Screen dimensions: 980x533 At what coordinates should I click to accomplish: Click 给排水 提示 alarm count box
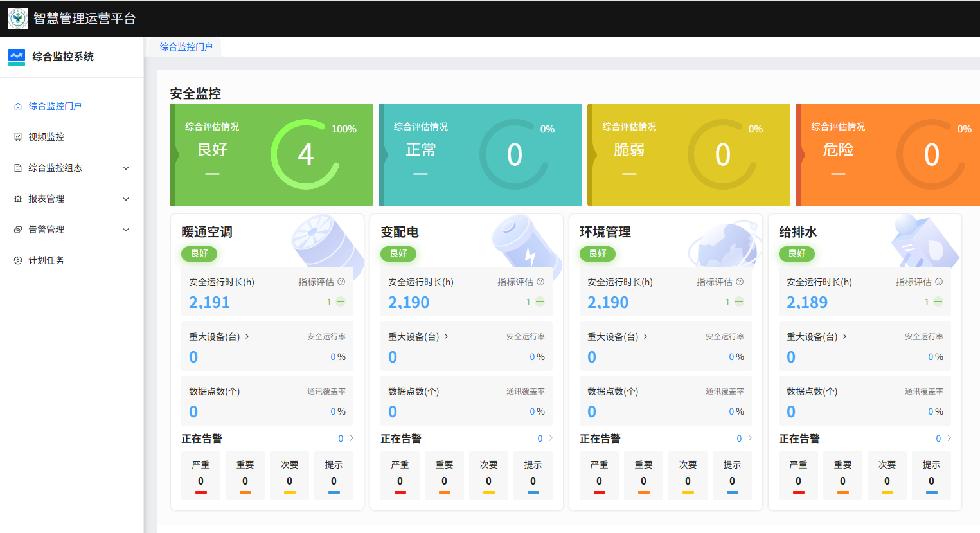click(931, 476)
